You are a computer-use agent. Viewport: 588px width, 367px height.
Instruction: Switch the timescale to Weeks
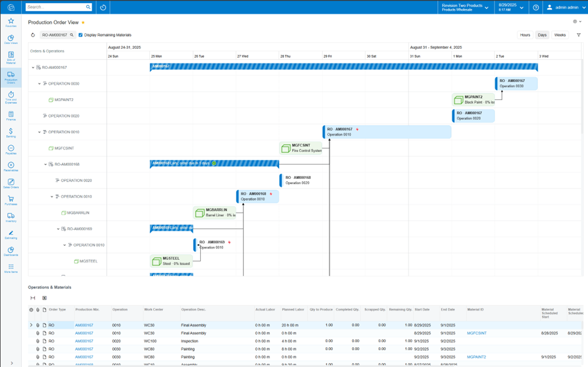(x=559, y=35)
